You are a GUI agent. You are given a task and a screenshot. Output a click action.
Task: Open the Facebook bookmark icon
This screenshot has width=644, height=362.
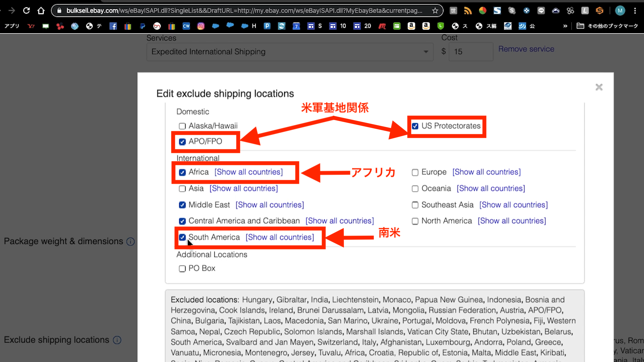(113, 26)
